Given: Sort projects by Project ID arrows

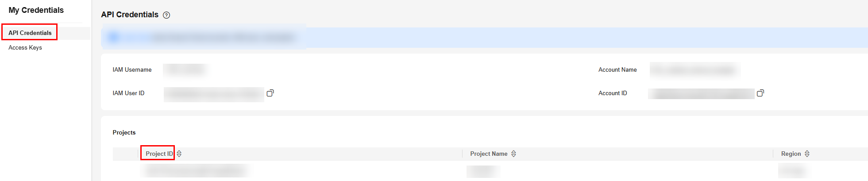Looking at the screenshot, I should (x=179, y=154).
